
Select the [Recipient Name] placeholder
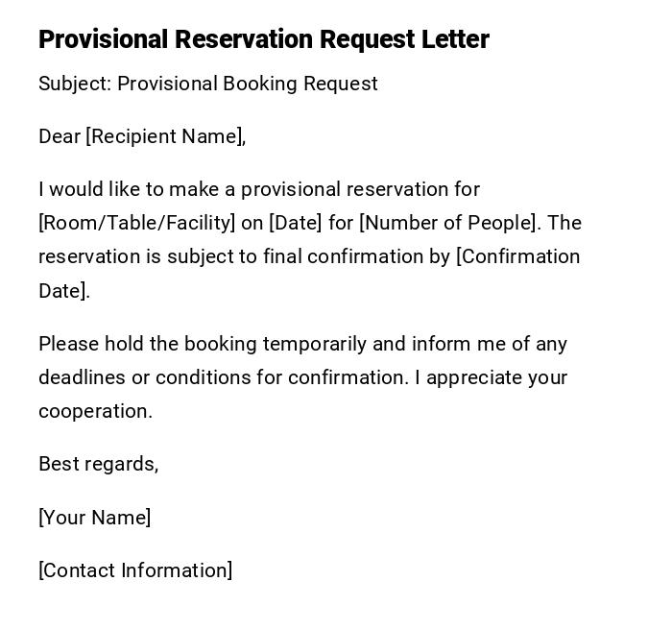coord(165,136)
